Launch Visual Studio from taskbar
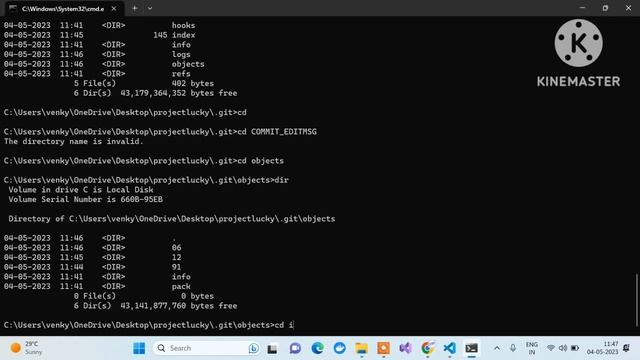Viewport: 640px width, 360px height. (x=405, y=348)
